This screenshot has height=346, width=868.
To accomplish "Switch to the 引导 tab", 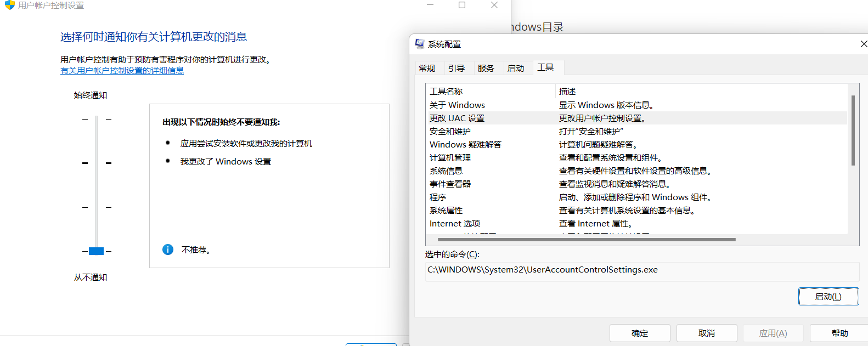I will 456,68.
